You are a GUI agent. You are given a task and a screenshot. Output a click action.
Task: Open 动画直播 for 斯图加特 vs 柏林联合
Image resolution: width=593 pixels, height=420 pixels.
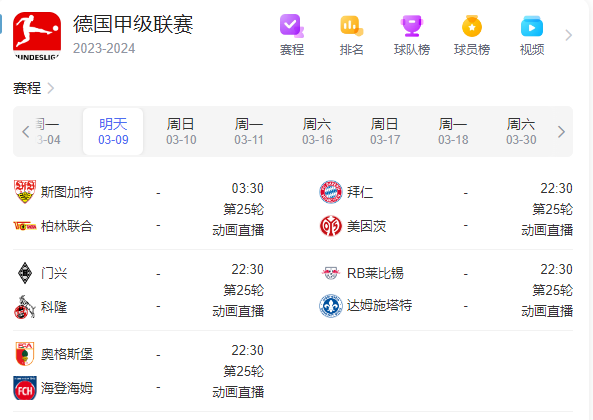click(x=238, y=230)
